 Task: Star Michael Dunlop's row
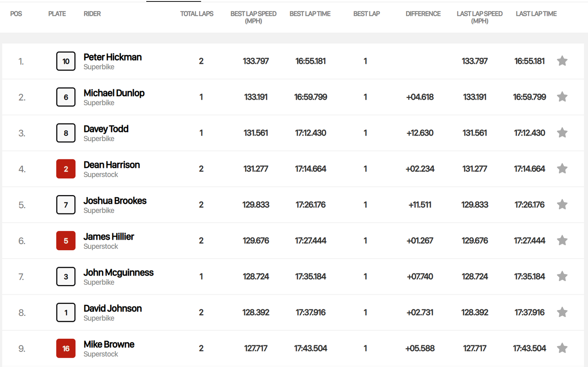562,97
